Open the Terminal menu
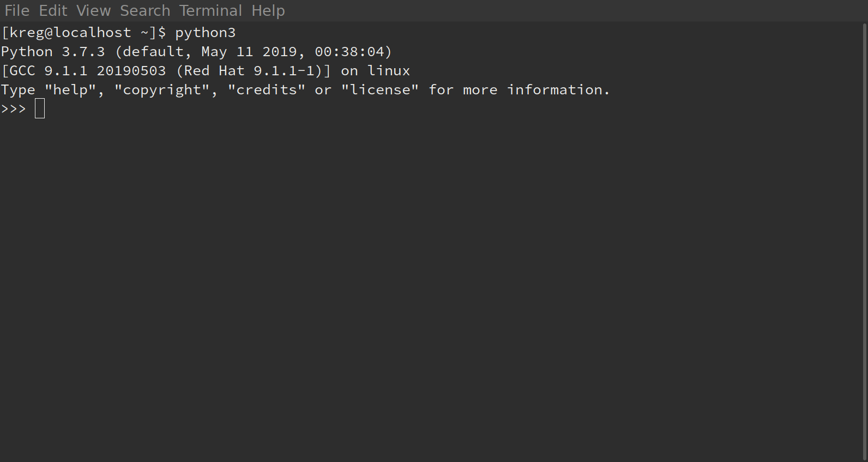The height and width of the screenshot is (462, 868). click(x=210, y=10)
